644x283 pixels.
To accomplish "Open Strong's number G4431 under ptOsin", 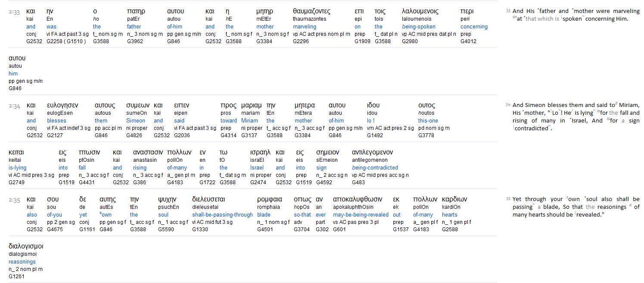I will coord(86,182).
